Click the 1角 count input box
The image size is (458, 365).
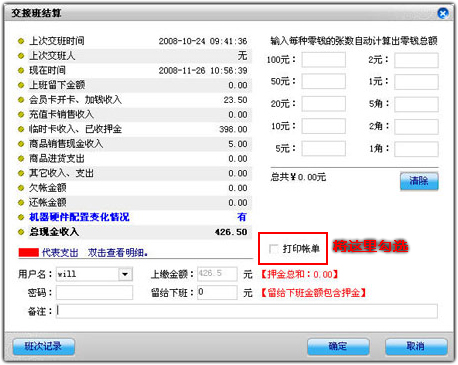coord(416,149)
